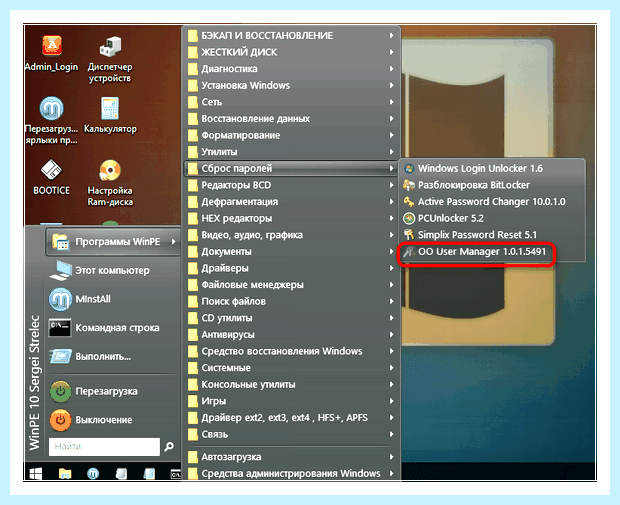
Task: Click the Выключение shutdown label
Action: (104, 420)
